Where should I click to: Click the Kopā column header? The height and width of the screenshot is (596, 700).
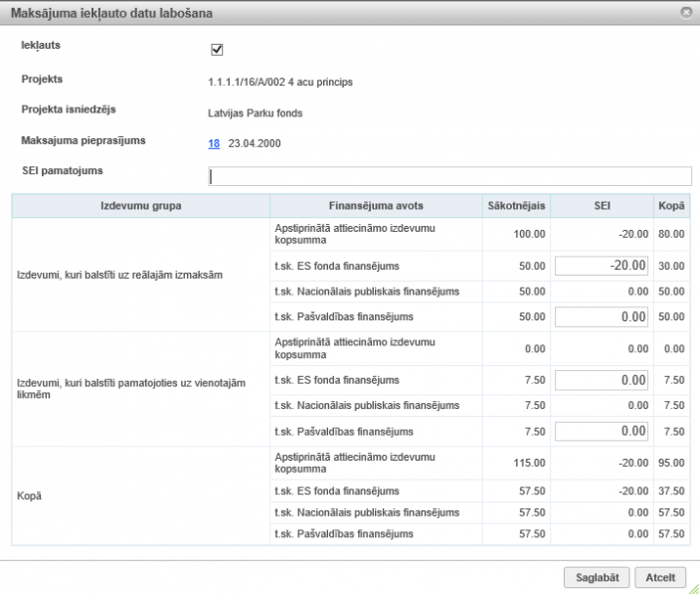(x=670, y=206)
